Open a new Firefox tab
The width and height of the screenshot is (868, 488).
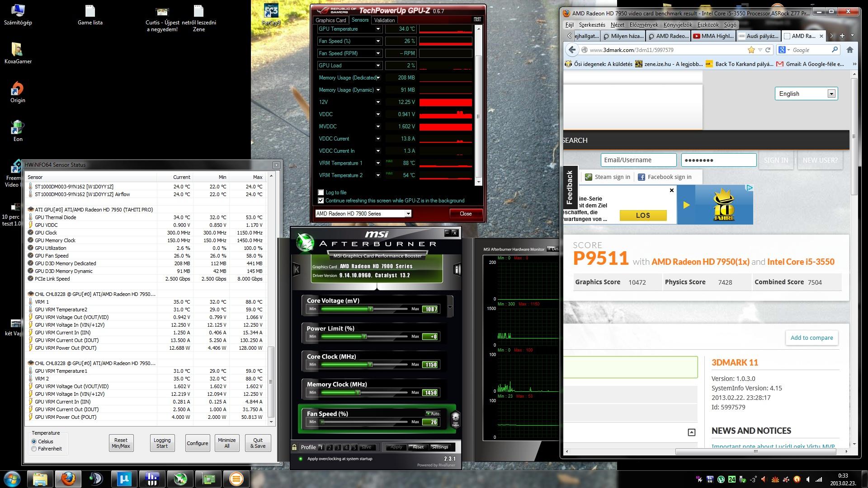point(842,36)
